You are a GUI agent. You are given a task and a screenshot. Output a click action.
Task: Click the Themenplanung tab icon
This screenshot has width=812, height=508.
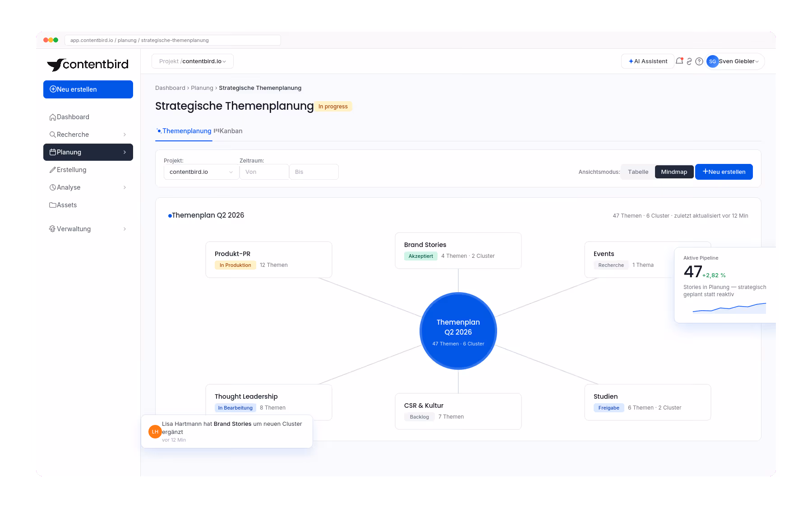click(159, 131)
